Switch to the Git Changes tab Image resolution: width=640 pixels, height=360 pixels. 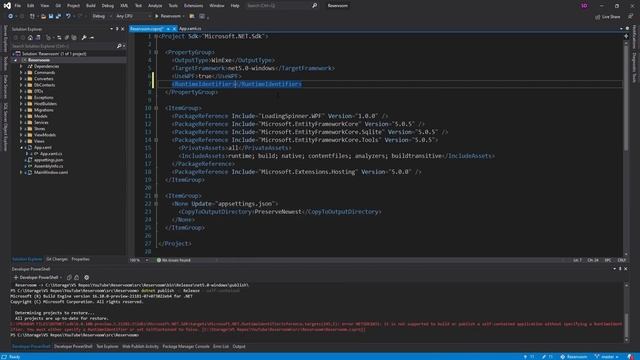(57, 259)
